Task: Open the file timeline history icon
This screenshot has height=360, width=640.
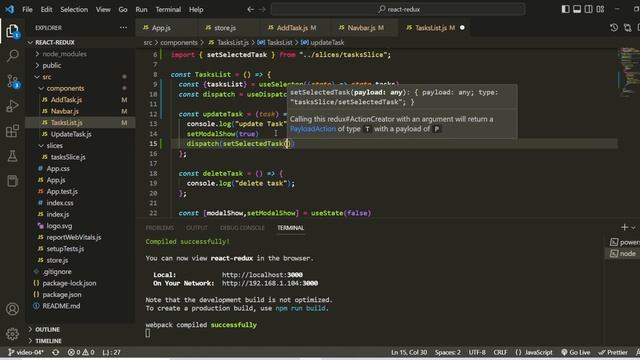Action: 614,28
